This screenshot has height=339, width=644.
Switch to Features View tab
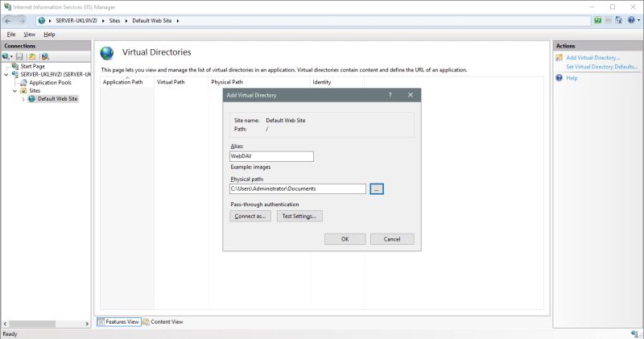[x=119, y=322]
